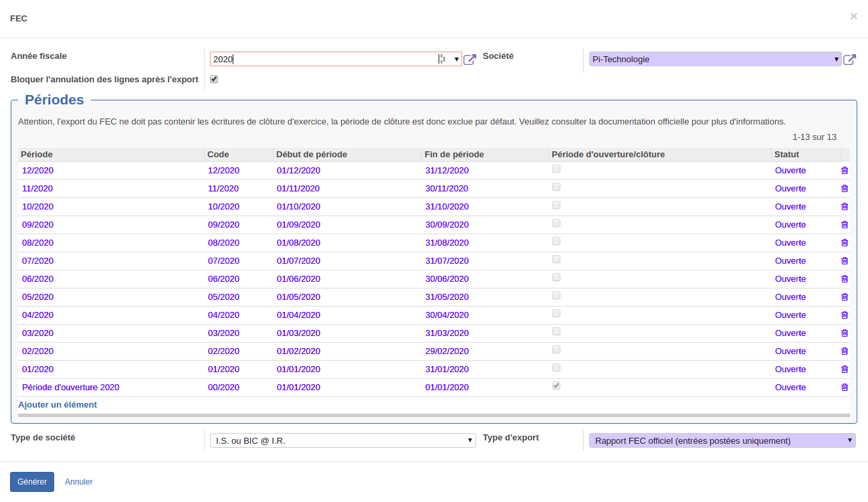Open the Année fiscale record via external link icon
The height and width of the screenshot is (502, 868).
point(470,60)
